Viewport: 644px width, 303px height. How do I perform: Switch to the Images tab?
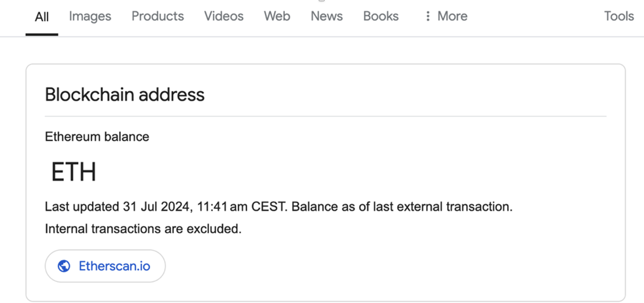tap(90, 16)
